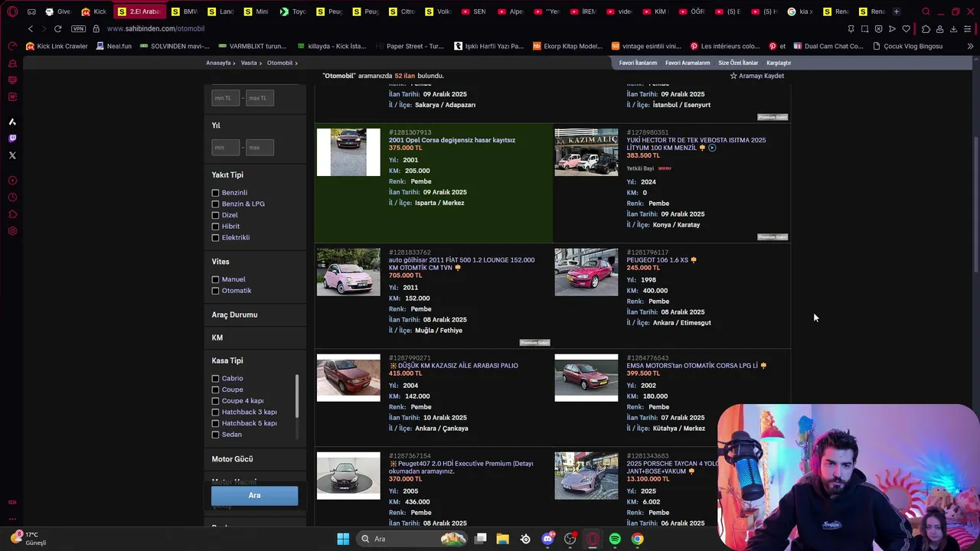Collapse the Yakıt Tipi filter section
Screen dimensions: 980x551
(227, 175)
